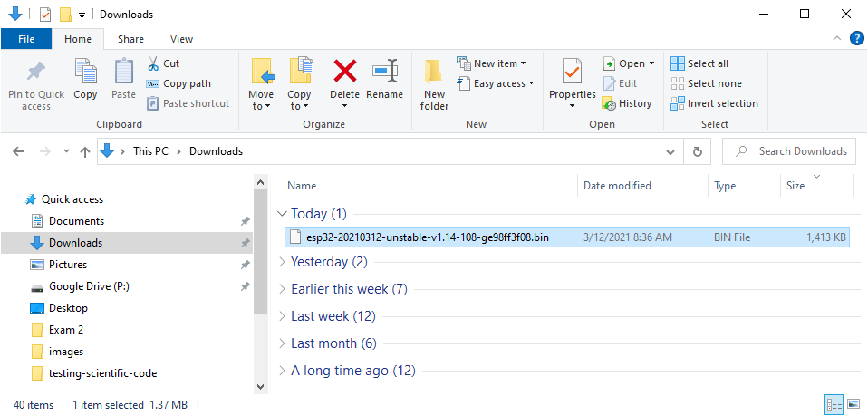Collapse the ribbon with chevron arrow
The width and height of the screenshot is (868, 416).
[837, 38]
